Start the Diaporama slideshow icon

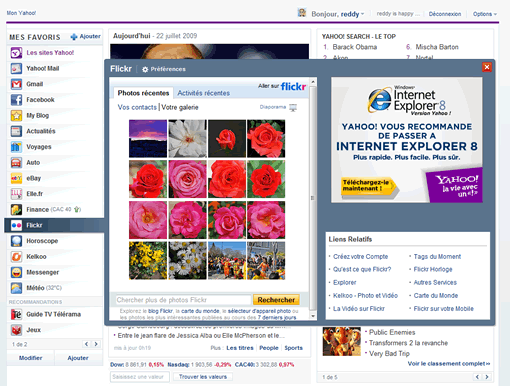point(293,107)
